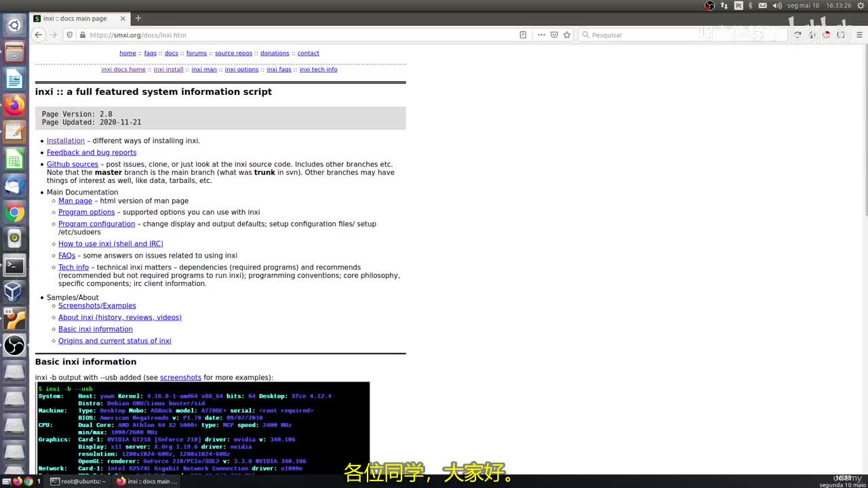
Task: Open the Bluetooth indicator menu
Action: 751,5
